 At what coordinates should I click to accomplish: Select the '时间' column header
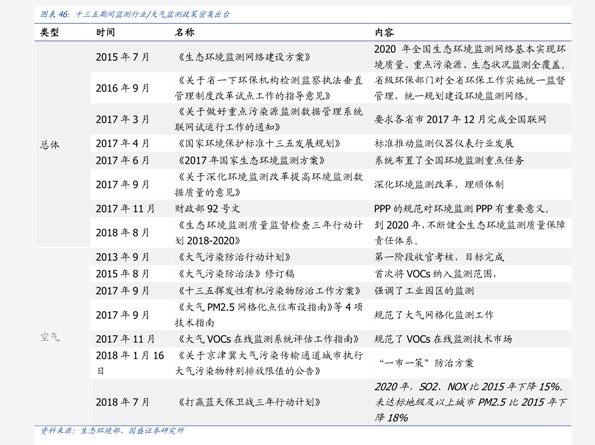coord(105,32)
